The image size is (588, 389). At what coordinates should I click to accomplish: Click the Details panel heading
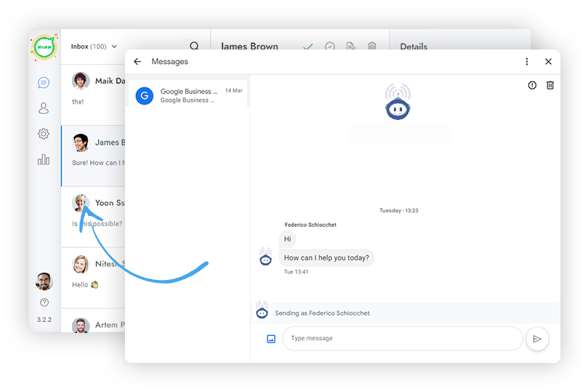pos(414,47)
